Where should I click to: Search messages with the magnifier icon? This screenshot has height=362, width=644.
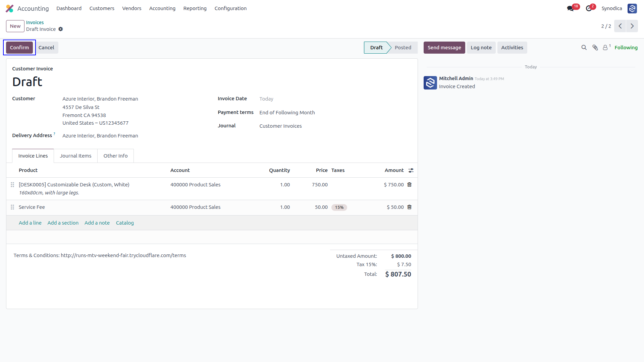(584, 48)
